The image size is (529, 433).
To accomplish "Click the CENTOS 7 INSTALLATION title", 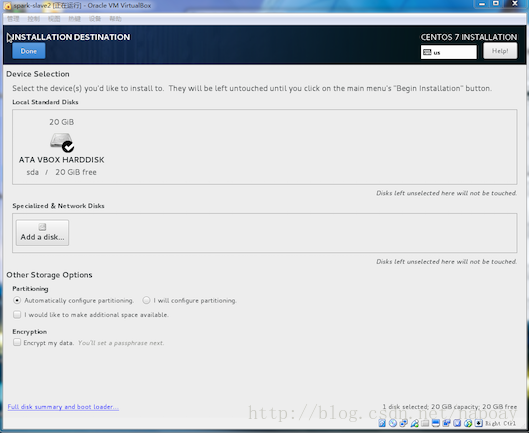I will pyautogui.click(x=469, y=37).
